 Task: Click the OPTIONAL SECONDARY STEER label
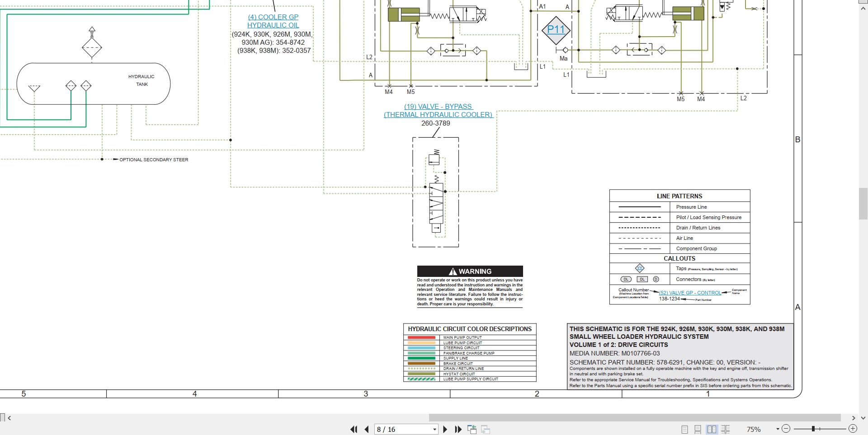pos(154,159)
